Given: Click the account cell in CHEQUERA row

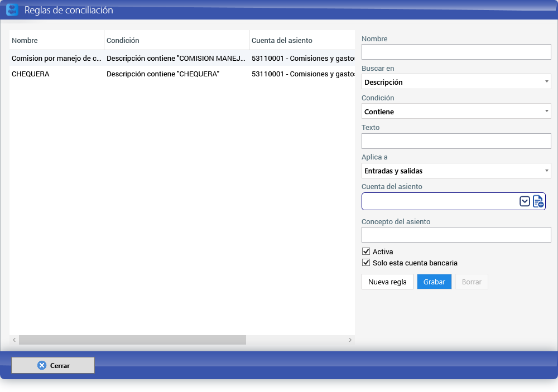Looking at the screenshot, I should click(303, 74).
